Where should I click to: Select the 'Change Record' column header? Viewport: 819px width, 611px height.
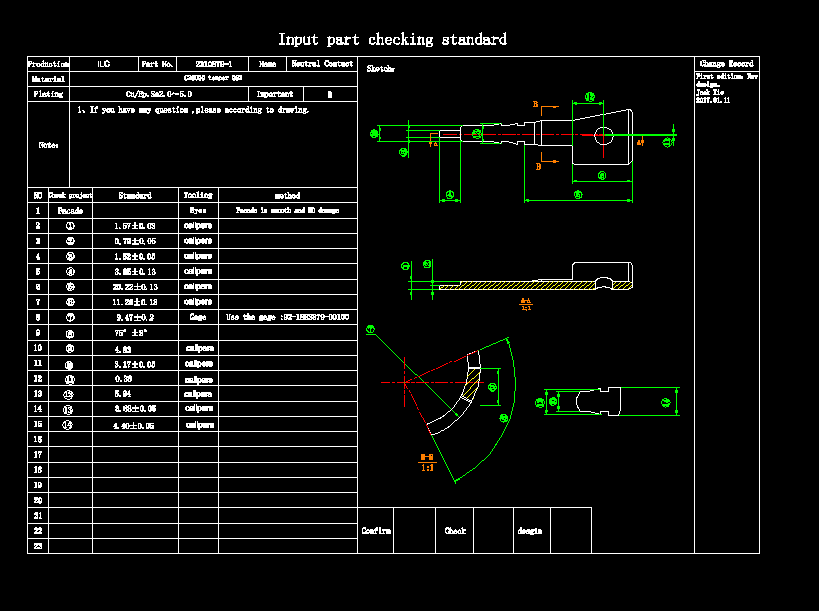click(x=726, y=64)
